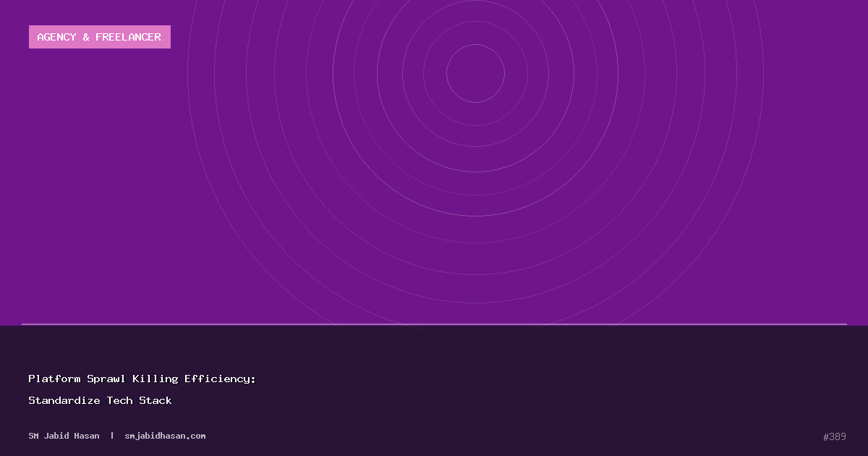Click the word 'Sprawl' in the title
This screenshot has width=868, height=456.
tap(106, 379)
